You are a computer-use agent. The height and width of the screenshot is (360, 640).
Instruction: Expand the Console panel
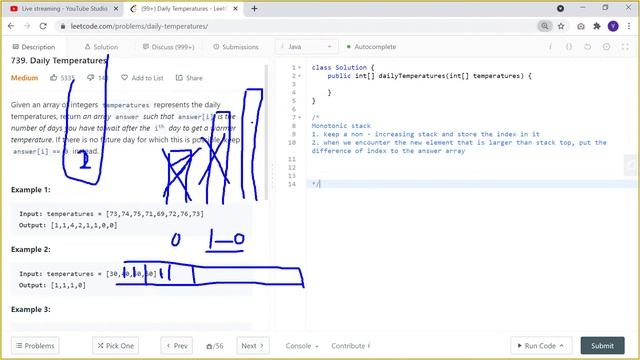[302, 346]
